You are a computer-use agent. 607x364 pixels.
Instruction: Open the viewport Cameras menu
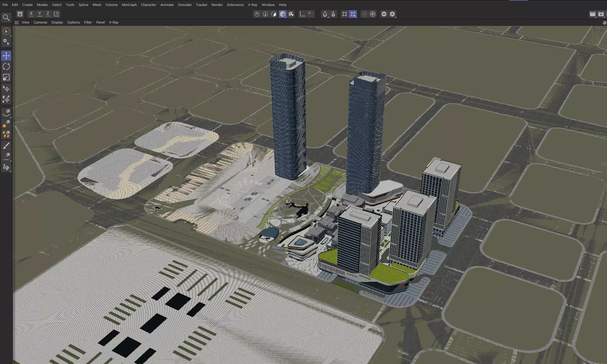(x=40, y=22)
